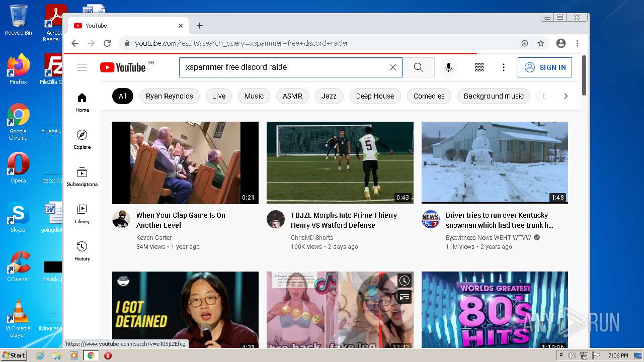
Task: Select the ASMR filter chip
Action: coord(292,96)
